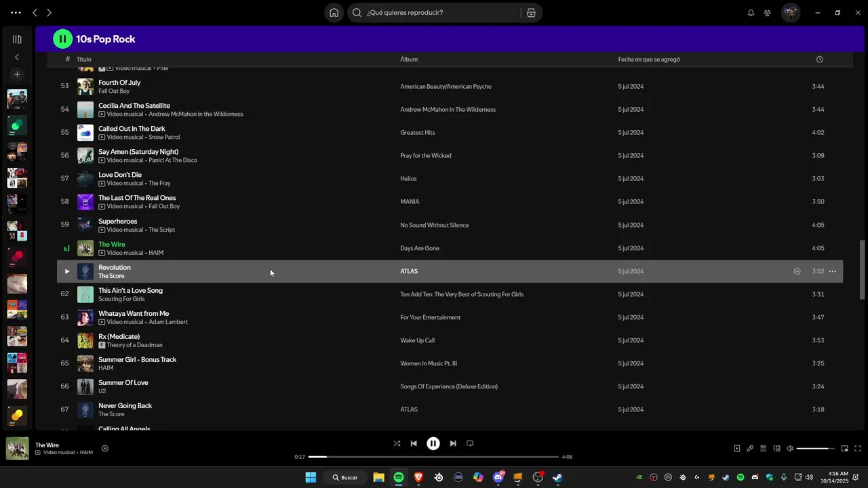Select 'This Ain't a Love Song' title
This screenshot has height=488, width=868.
(x=130, y=290)
